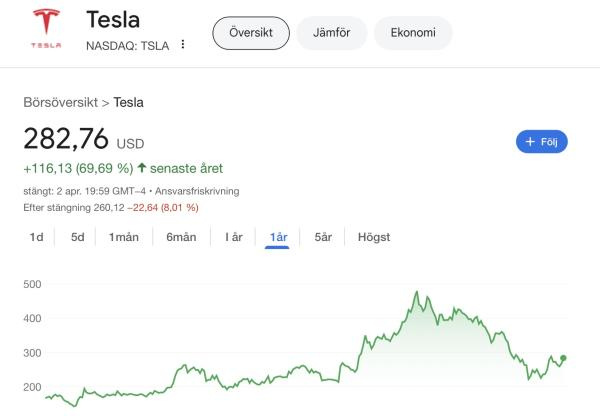This screenshot has width=600, height=416.
Task: Select the 5d time range
Action: click(77, 237)
